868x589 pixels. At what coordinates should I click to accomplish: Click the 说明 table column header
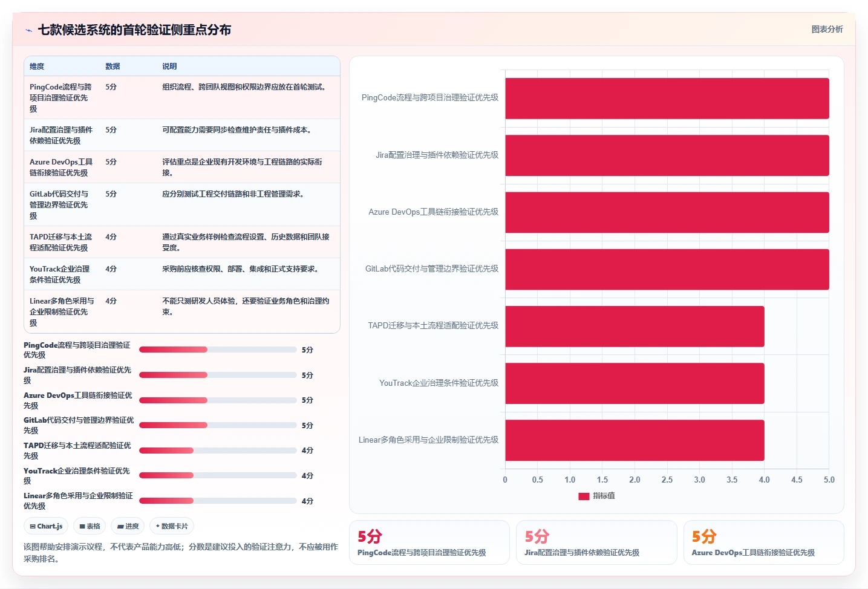[x=169, y=67]
